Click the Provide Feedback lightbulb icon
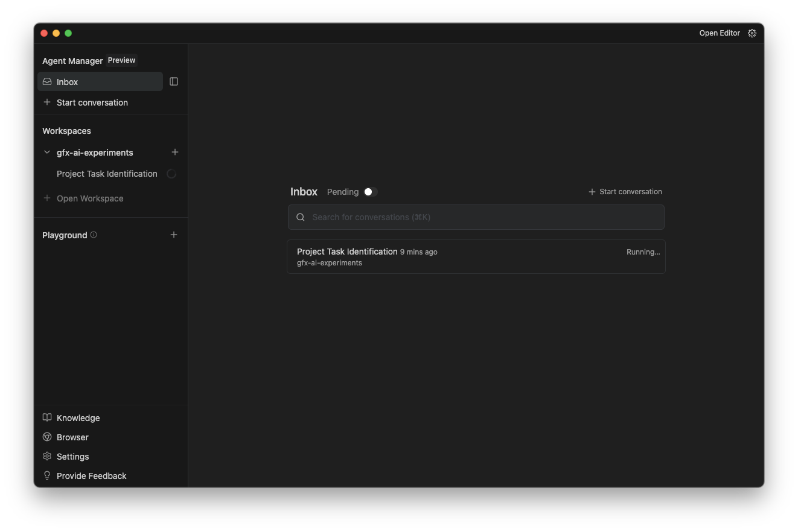The height and width of the screenshot is (532, 798). [47, 475]
